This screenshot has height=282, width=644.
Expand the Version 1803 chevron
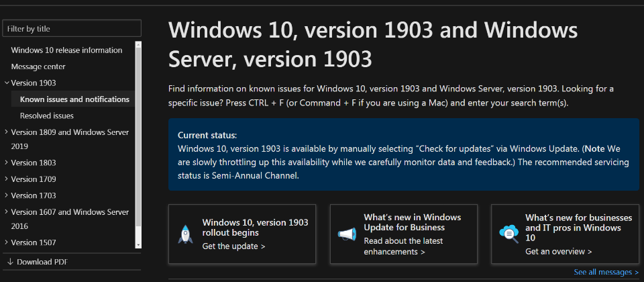7,162
